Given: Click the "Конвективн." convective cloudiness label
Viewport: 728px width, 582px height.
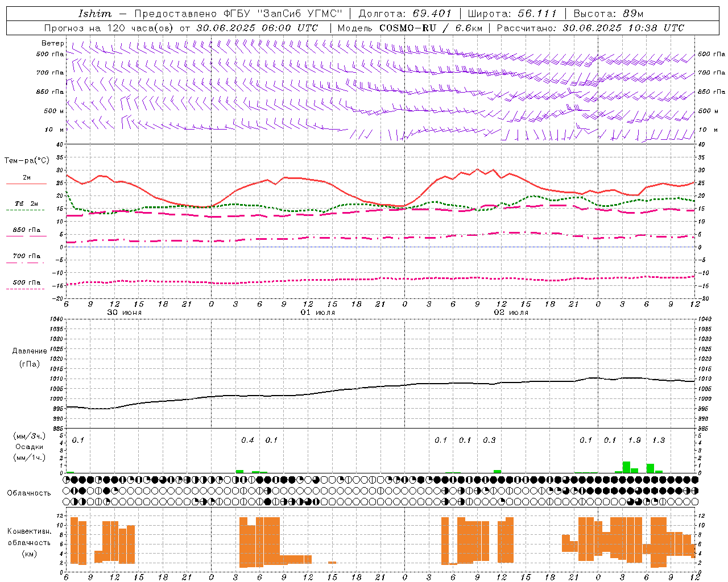Looking at the screenshot, I should [x=29, y=531].
